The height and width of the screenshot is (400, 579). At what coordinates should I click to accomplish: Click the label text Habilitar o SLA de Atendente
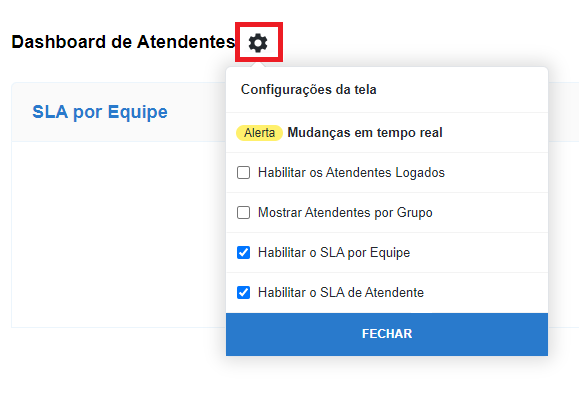pos(341,293)
